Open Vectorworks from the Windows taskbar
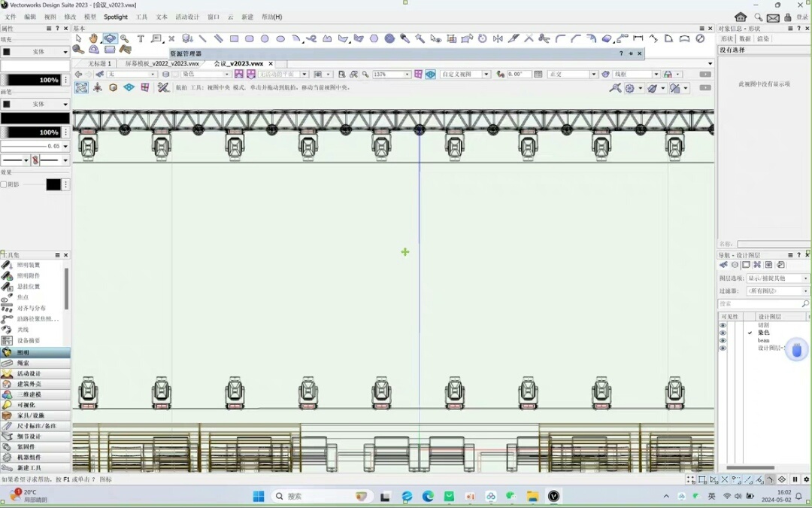 (554, 496)
